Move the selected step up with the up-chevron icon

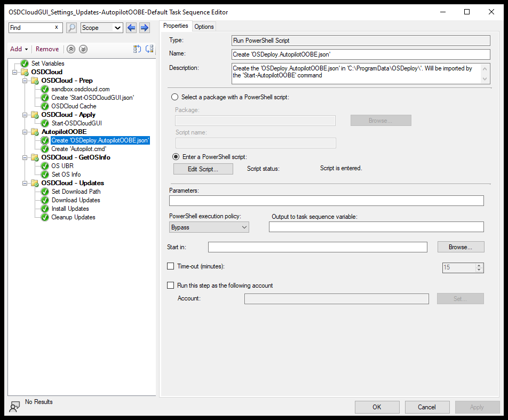[70, 49]
